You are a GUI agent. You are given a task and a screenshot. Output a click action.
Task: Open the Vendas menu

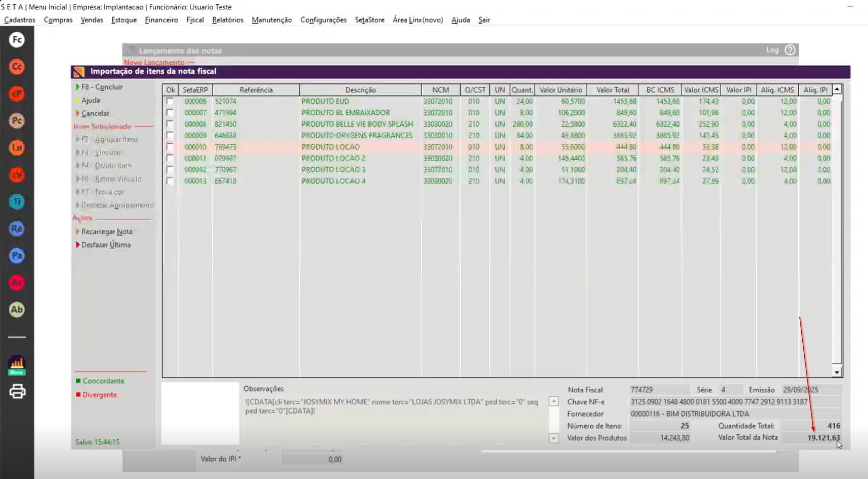[x=92, y=20]
